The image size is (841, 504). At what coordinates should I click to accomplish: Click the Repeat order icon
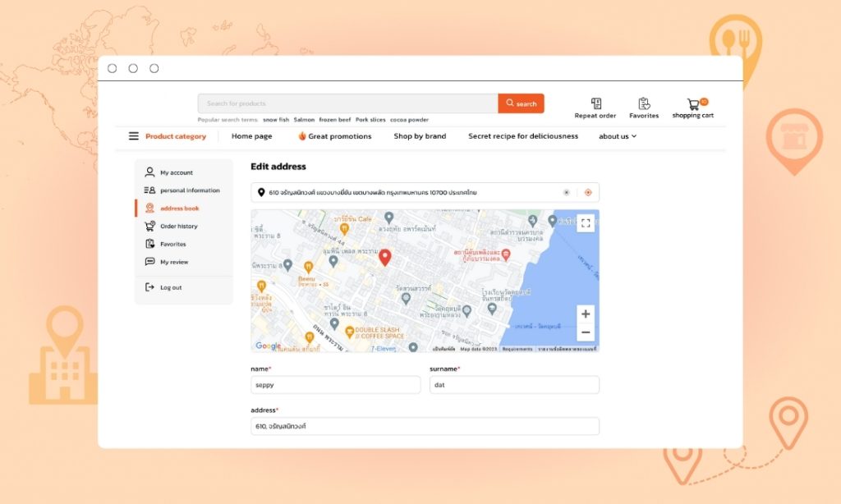(x=596, y=104)
